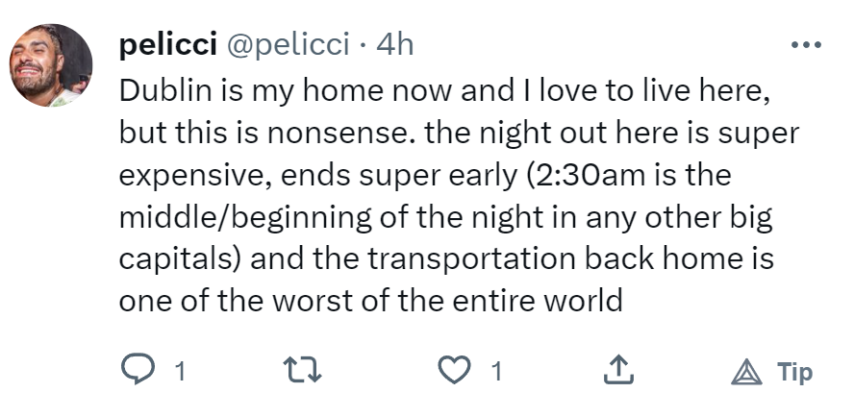The width and height of the screenshot is (854, 417).
Task: Open the tweet via the 4h timestamp
Action: pos(394,45)
